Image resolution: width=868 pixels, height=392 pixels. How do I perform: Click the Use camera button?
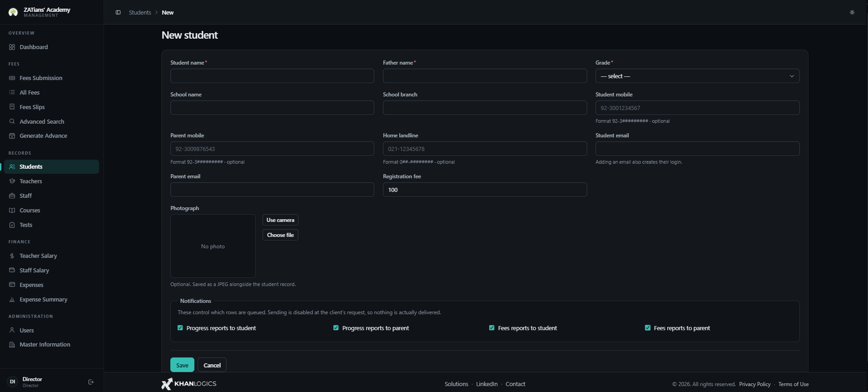[280, 220]
